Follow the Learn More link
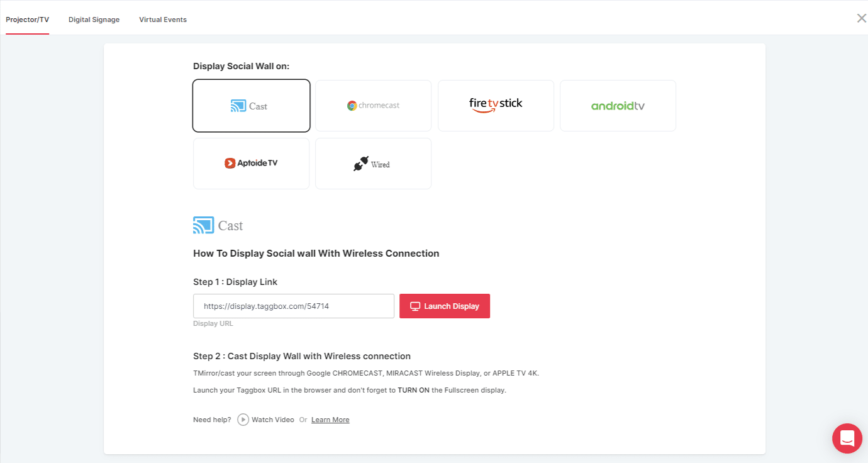The height and width of the screenshot is (463, 868). [330, 420]
